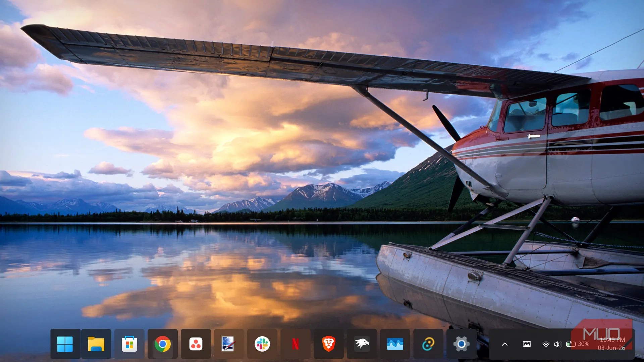Click the volume speaker icon
The image size is (644, 362).
[x=558, y=344]
